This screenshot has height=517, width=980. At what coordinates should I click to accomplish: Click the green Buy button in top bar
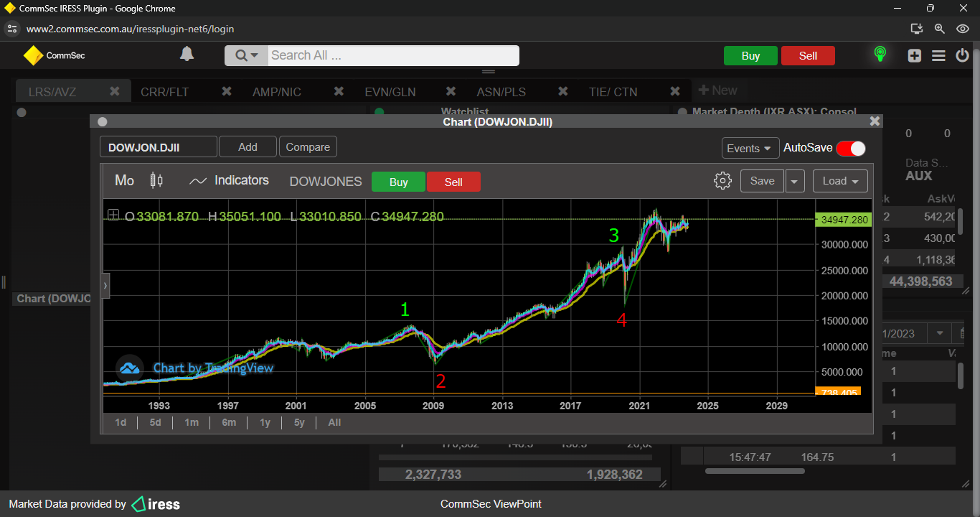click(x=750, y=56)
